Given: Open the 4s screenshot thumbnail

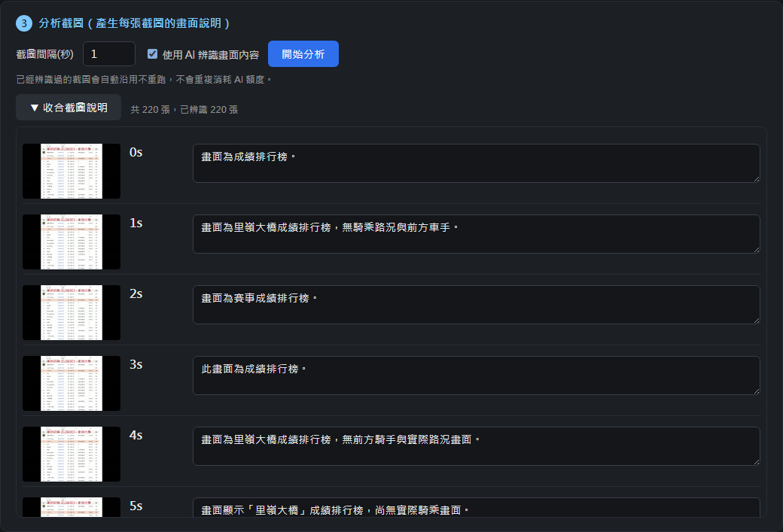Looking at the screenshot, I should click(x=72, y=454).
